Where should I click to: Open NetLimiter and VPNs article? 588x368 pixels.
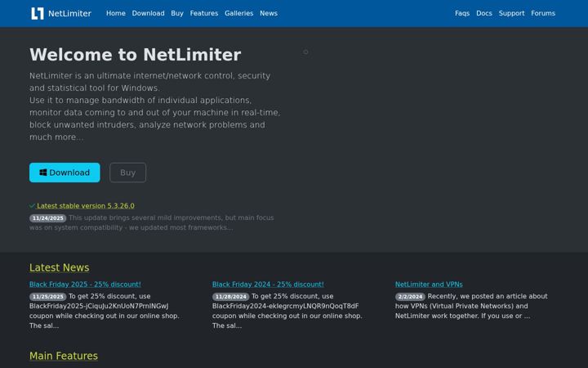click(429, 285)
